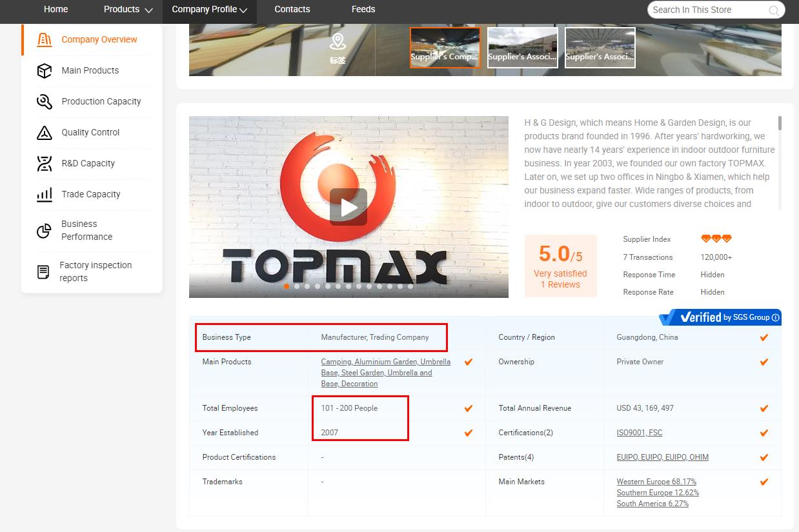The image size is (799, 532).
Task: Select Factory inspection reports in the sidebar
Action: pos(96,271)
